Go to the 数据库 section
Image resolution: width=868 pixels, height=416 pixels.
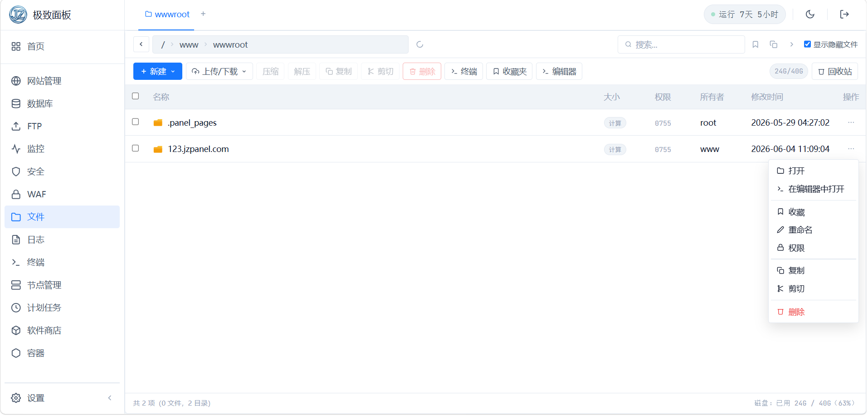[x=62, y=103]
